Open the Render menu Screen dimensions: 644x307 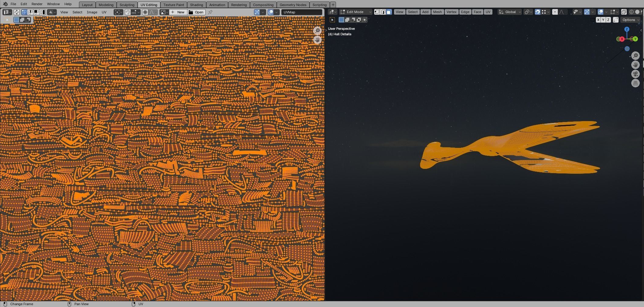(37, 4)
